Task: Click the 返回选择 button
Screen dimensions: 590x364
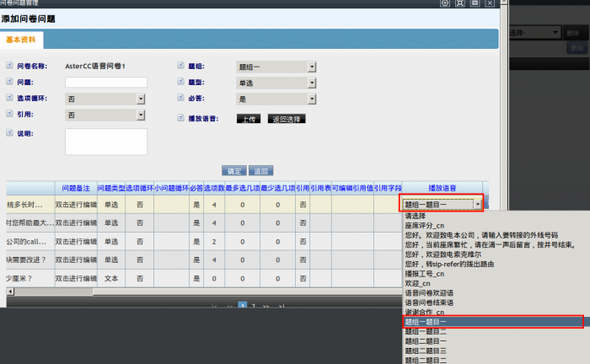Action: [287, 119]
